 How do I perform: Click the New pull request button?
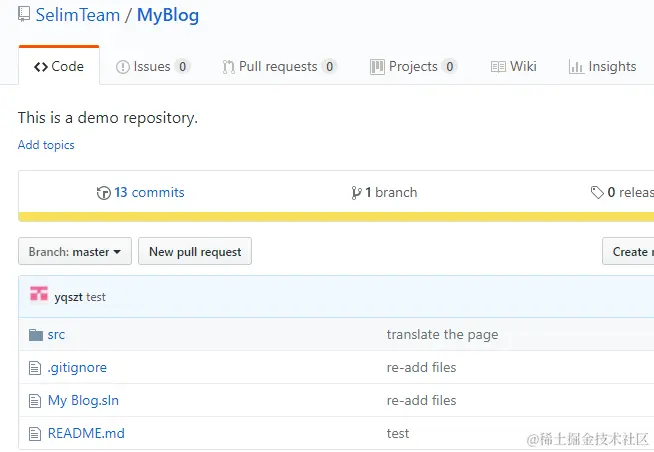pos(195,251)
